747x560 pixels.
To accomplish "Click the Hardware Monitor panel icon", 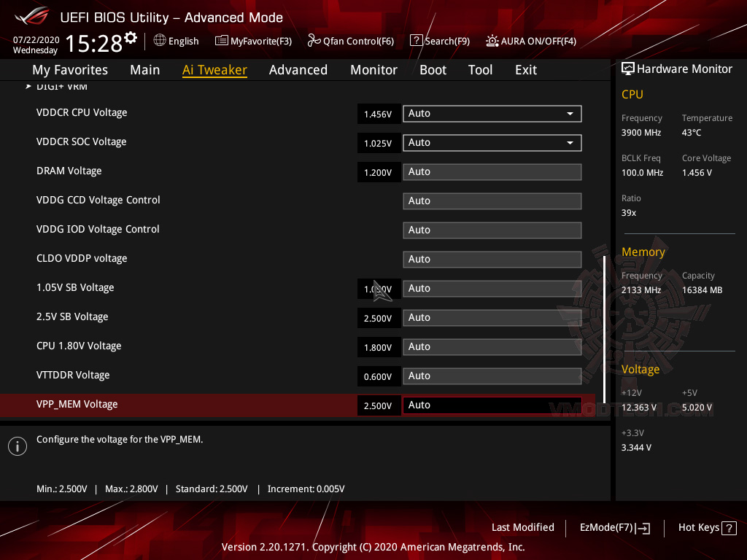I will [x=628, y=68].
